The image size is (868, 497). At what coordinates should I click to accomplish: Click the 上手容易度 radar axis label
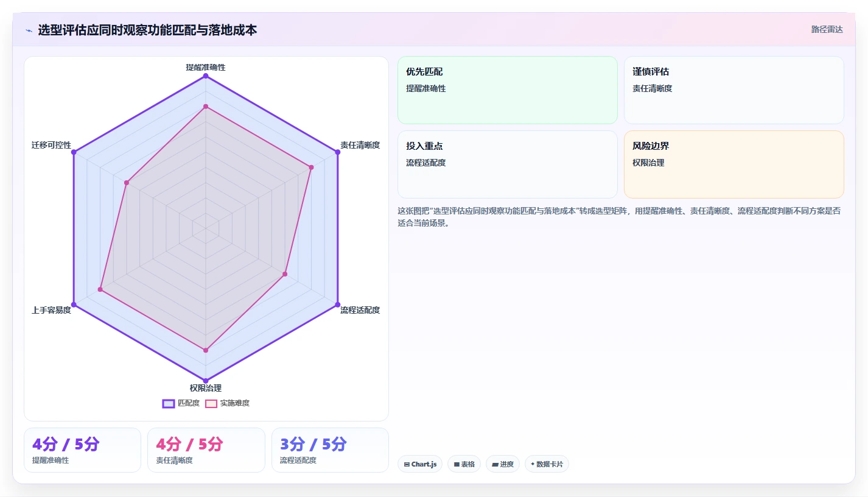51,310
